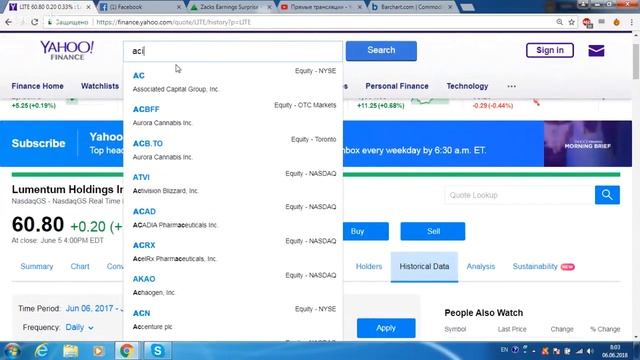Open Skype from taskbar
This screenshot has height=360, width=640.
[x=157, y=351]
